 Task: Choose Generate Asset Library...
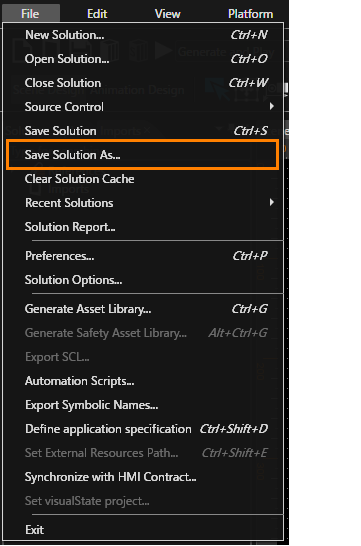click(x=143, y=309)
